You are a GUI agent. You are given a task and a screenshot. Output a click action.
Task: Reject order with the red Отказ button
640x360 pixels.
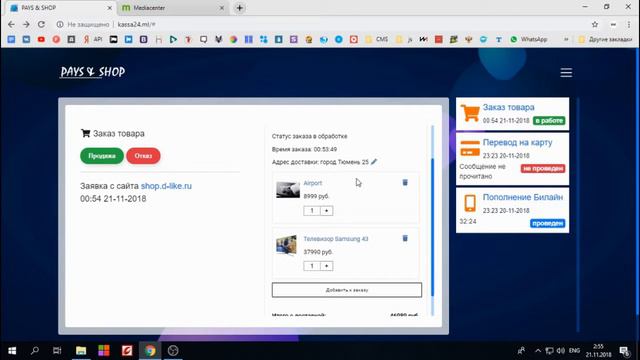coord(143,156)
